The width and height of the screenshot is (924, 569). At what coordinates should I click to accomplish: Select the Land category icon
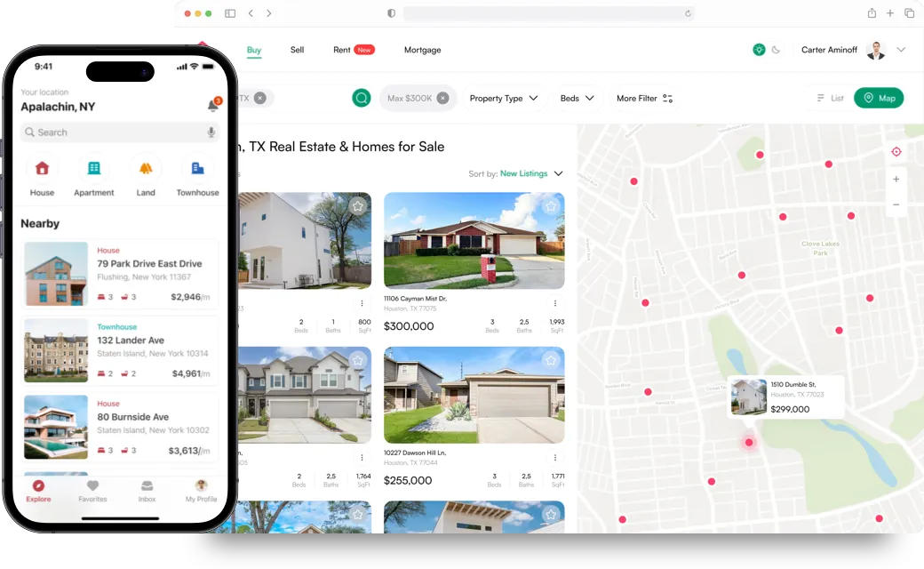click(x=146, y=169)
